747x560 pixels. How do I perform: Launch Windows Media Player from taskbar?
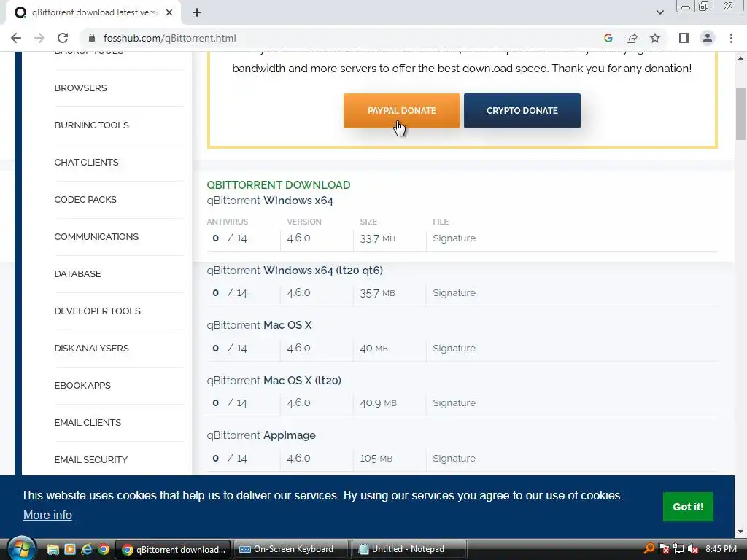[x=69, y=550]
